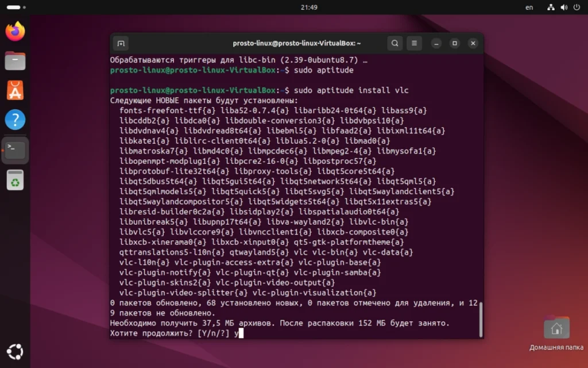Click the 'sudo aptitude install vlc' command

351,90
